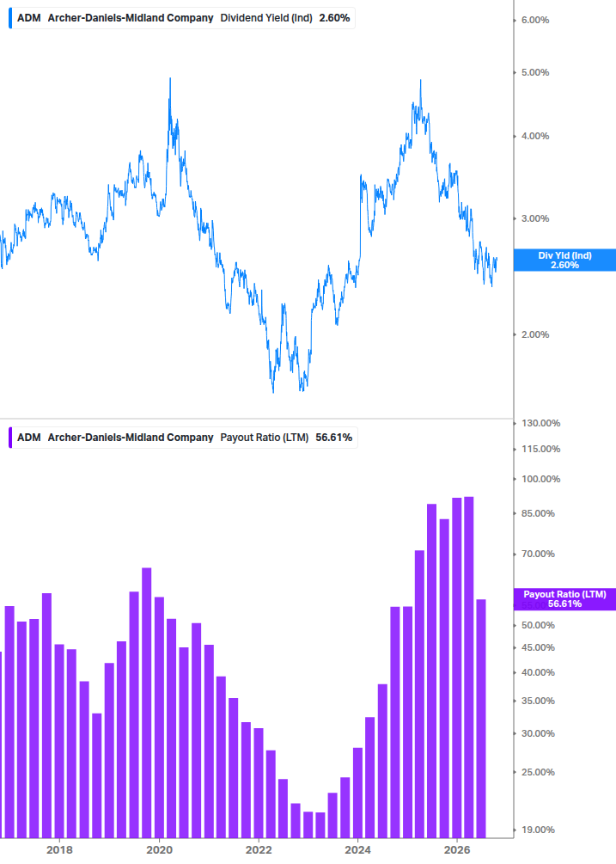The image size is (616, 864).
Task: Click the purple Payout Ratio legend color bar
Action: tap(10, 438)
